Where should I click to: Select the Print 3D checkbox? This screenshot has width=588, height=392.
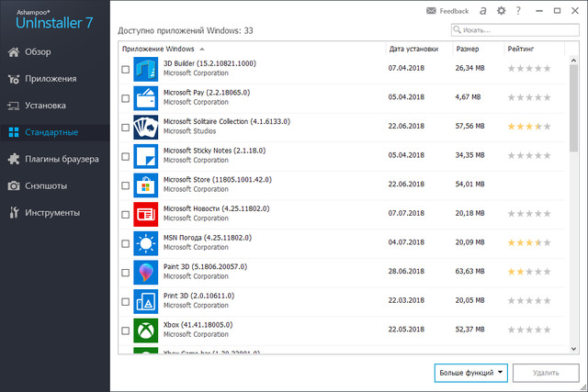(x=125, y=302)
